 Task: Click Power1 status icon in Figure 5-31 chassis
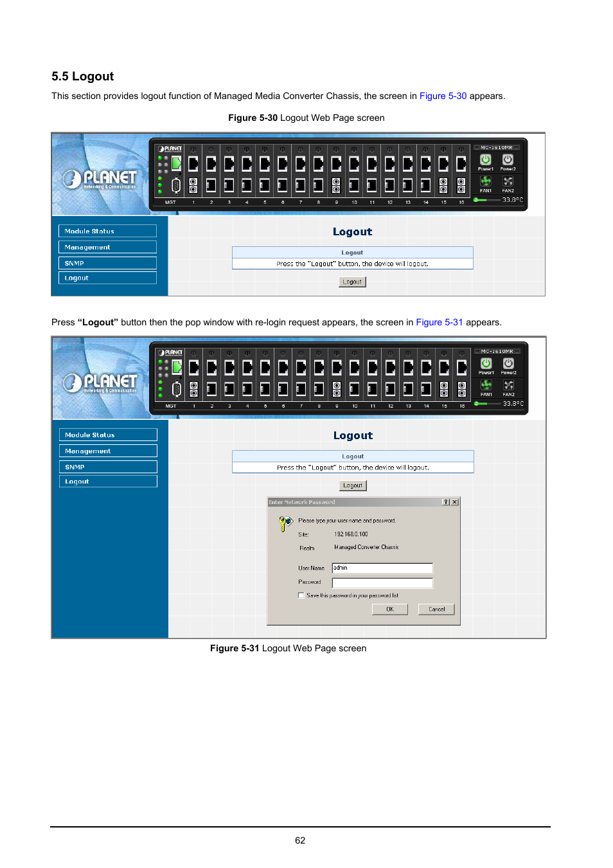(486, 363)
